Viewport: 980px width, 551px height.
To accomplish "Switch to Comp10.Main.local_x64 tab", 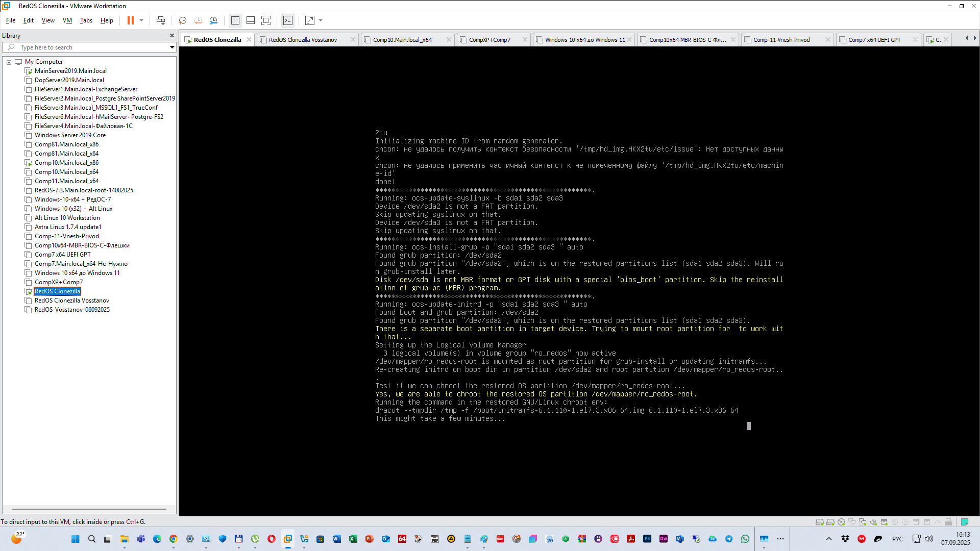I will pos(402,40).
